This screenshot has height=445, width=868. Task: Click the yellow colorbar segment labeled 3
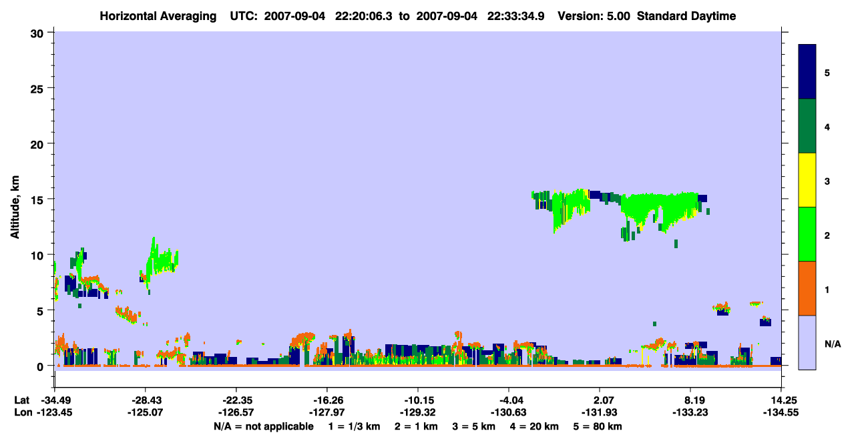pyautogui.click(x=807, y=180)
